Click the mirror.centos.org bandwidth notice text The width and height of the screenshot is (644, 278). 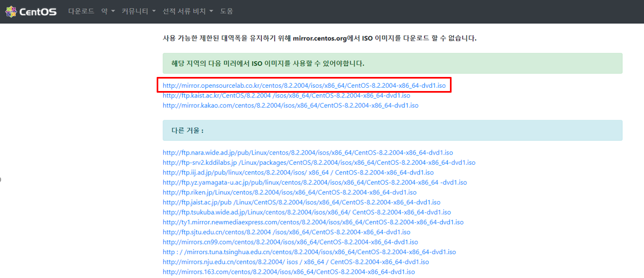319,38
